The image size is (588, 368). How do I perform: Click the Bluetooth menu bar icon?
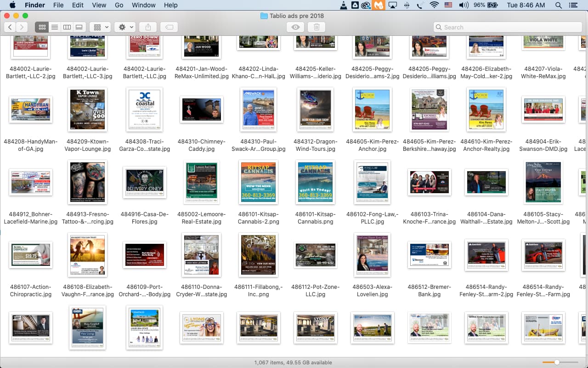(406, 5)
